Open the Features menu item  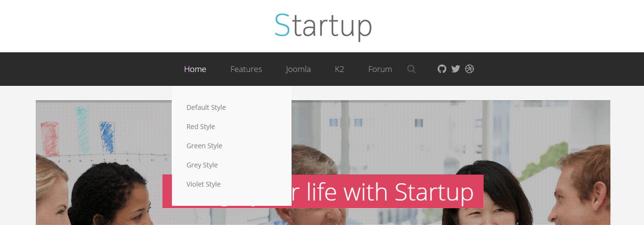tap(246, 69)
